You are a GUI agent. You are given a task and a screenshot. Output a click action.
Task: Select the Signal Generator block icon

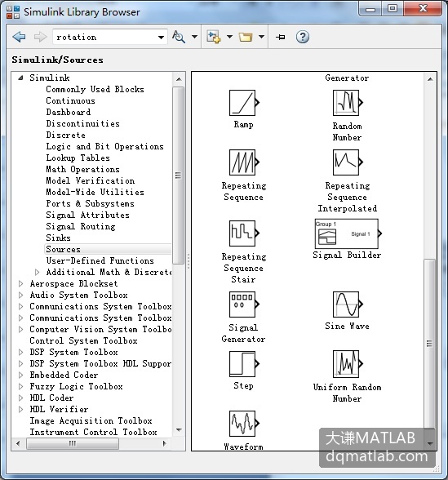click(x=244, y=304)
